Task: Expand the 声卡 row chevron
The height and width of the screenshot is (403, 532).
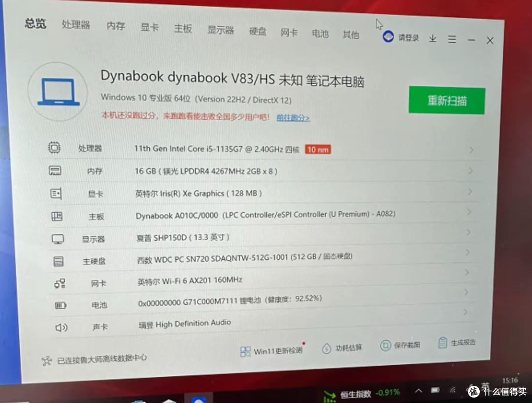Action: tap(465, 311)
